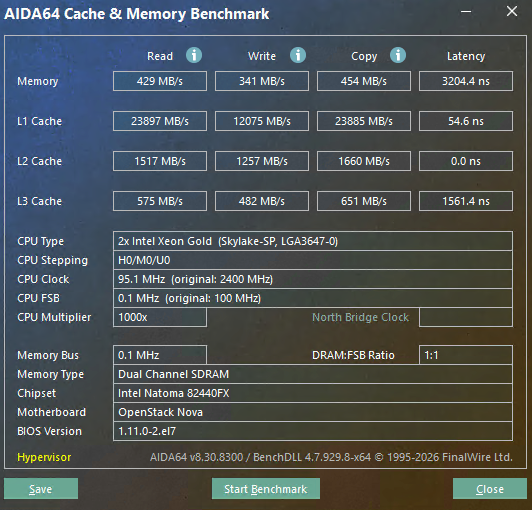
Task: Select L2 Cache Copy value 1660 MB/s
Action: tap(364, 161)
